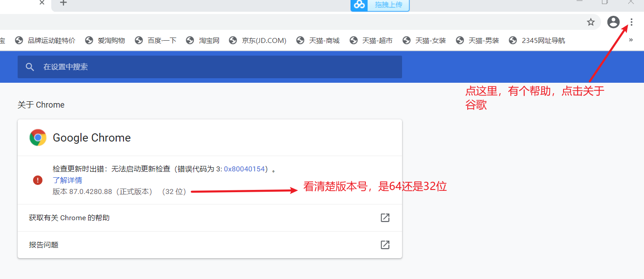
Task: Click the red warning icon beside update error
Action: (38, 180)
